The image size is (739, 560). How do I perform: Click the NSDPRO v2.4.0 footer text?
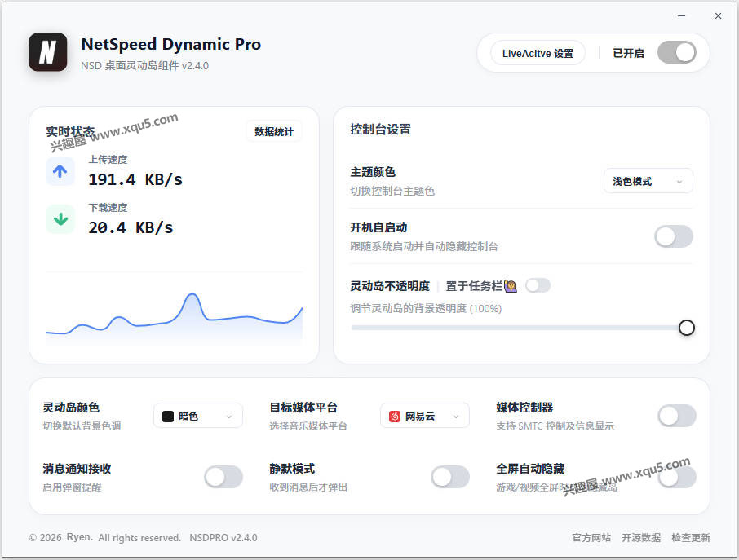tap(223, 537)
